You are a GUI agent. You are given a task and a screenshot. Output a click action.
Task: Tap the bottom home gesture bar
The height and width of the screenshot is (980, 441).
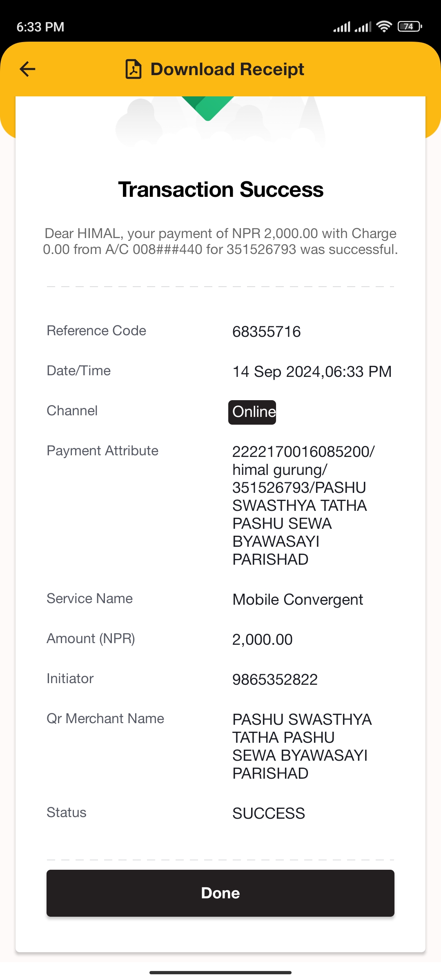[220, 973]
